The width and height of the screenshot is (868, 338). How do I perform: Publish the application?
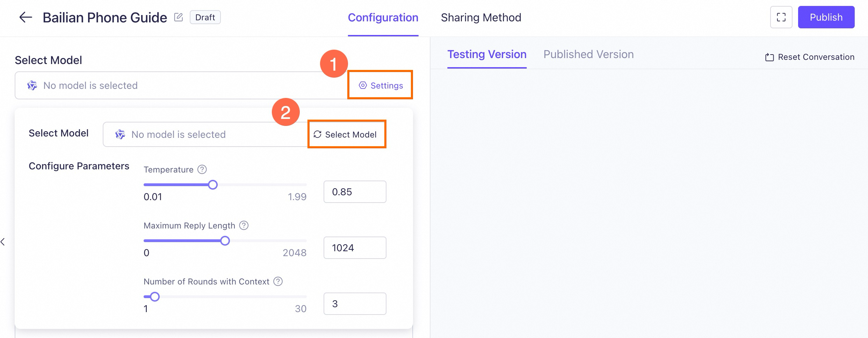coord(826,17)
